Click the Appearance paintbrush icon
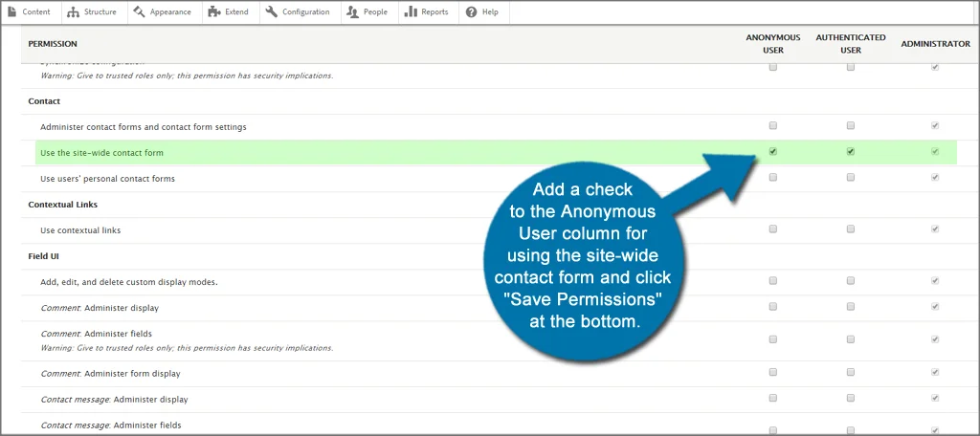The height and width of the screenshot is (436, 980). 139,11
